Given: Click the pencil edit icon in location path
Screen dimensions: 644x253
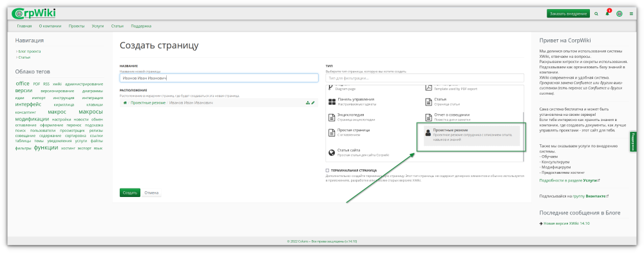Looking at the screenshot, I should pyautogui.click(x=313, y=102).
